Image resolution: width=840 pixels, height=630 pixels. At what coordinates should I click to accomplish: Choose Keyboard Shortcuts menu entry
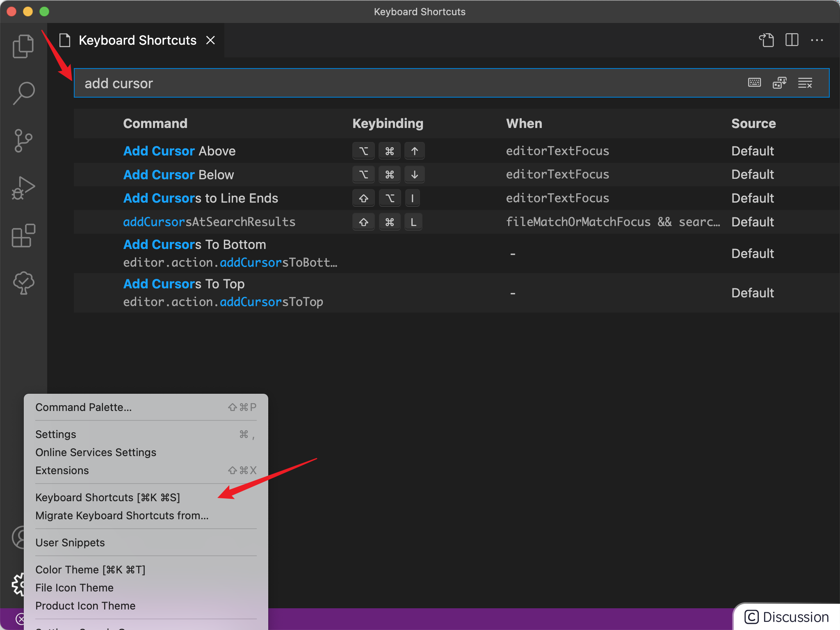coord(107,498)
